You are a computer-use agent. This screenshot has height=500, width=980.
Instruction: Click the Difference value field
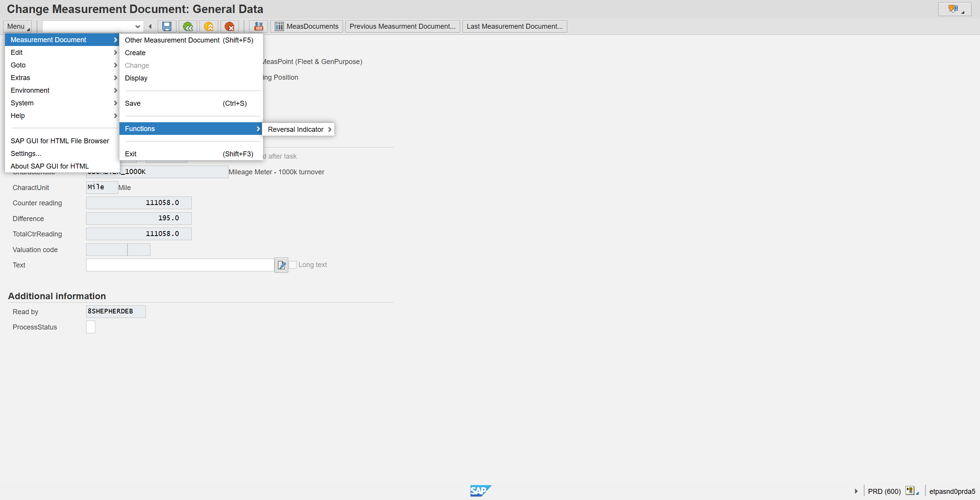139,218
